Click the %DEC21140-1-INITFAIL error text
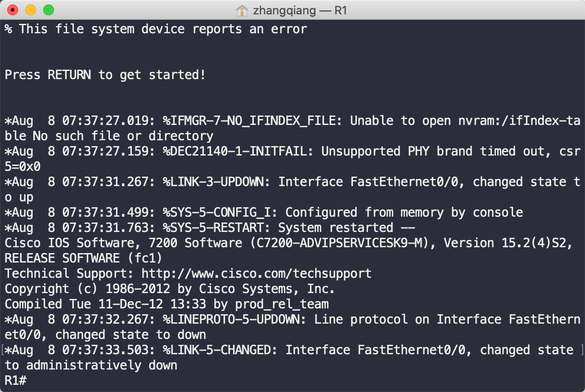The image size is (585, 392). [238, 151]
